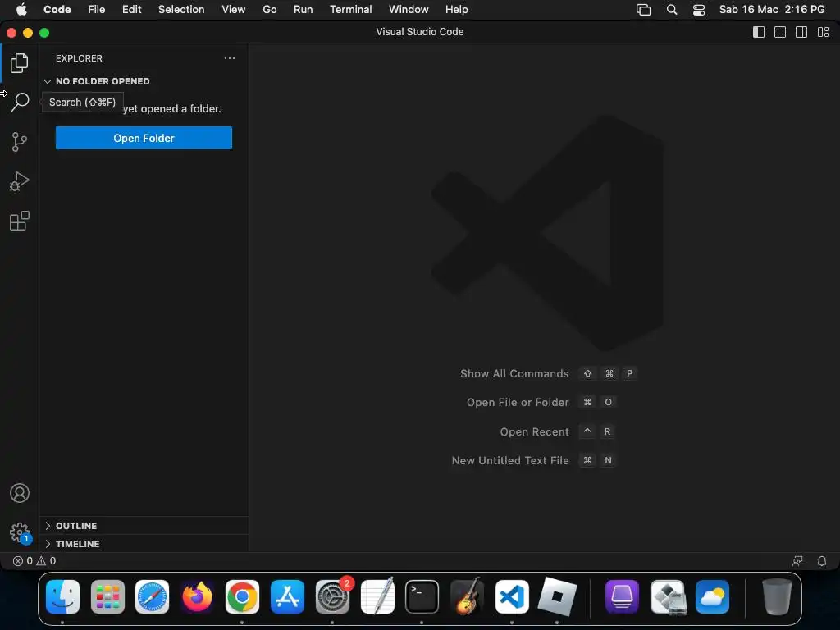The width and height of the screenshot is (840, 630).
Task: Open the Selection menu
Action: [x=181, y=10]
